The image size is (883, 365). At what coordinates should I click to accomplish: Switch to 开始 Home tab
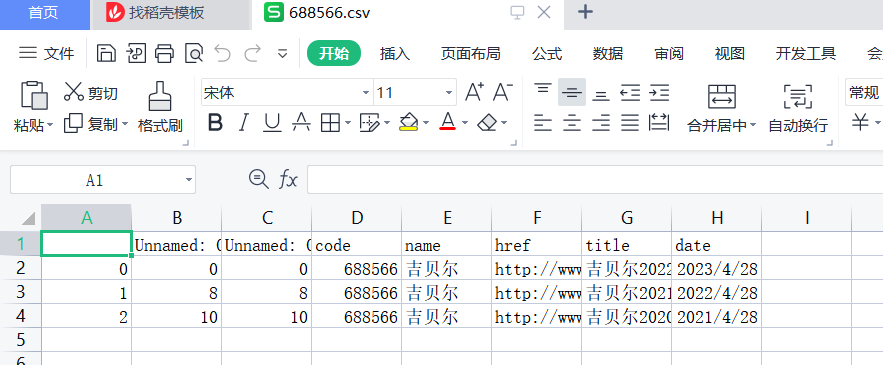(x=334, y=54)
